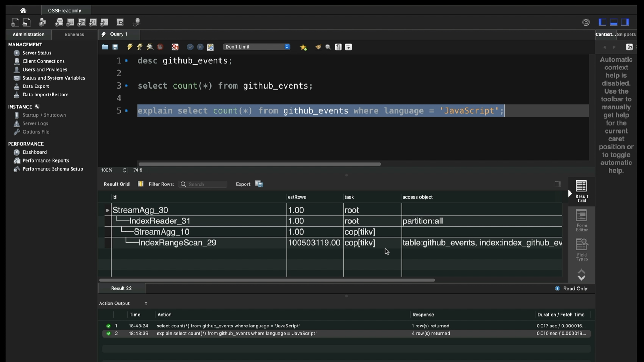Run explain plan magnifier icon
This screenshot has height=362, width=644.
point(150,47)
